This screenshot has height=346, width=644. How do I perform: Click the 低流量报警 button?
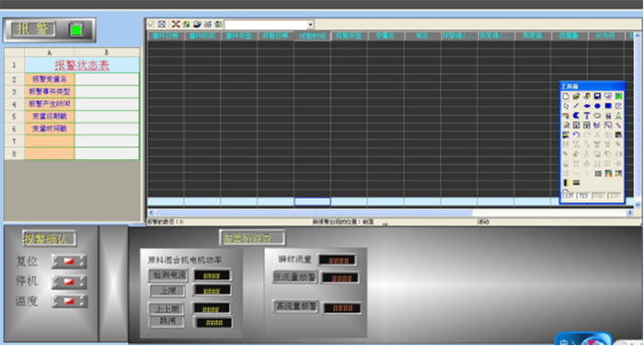tap(295, 277)
